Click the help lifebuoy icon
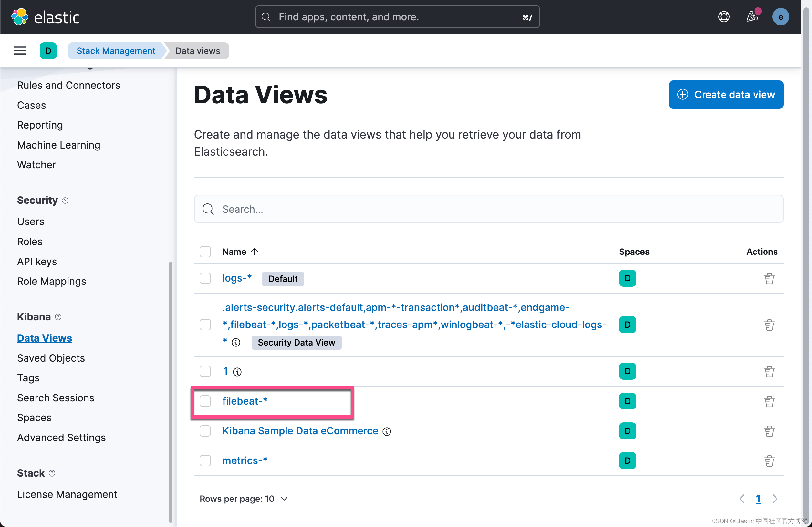Viewport: 812px width, 527px height. pos(723,17)
